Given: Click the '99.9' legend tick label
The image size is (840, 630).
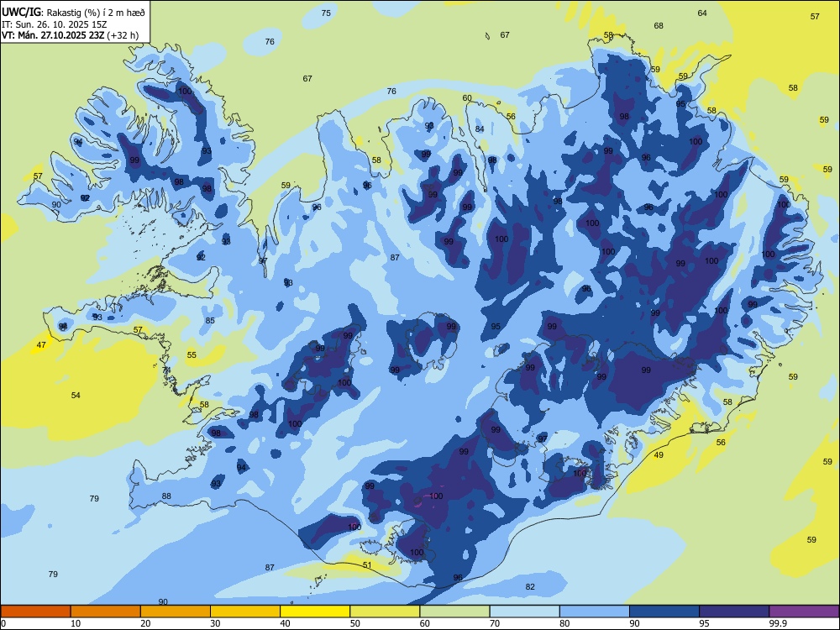Looking at the screenshot, I should pyautogui.click(x=777, y=623).
